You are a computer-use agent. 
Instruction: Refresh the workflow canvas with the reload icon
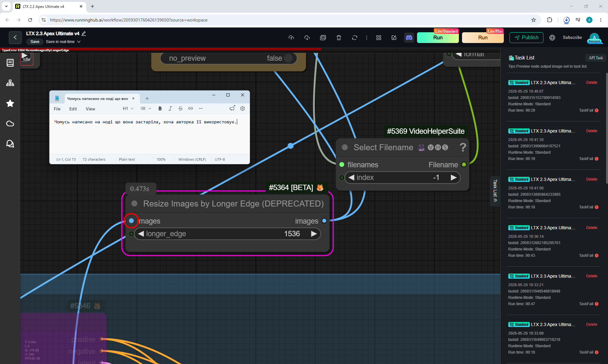355,38
